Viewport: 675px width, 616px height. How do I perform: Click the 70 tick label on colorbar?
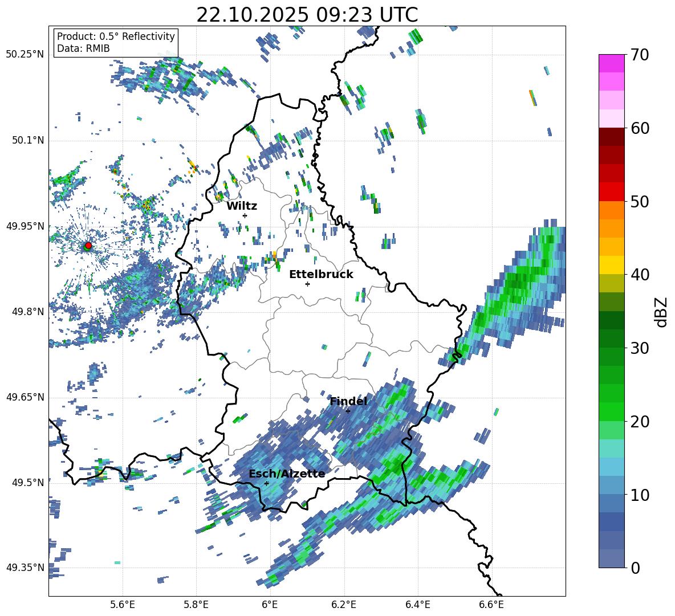640,55
